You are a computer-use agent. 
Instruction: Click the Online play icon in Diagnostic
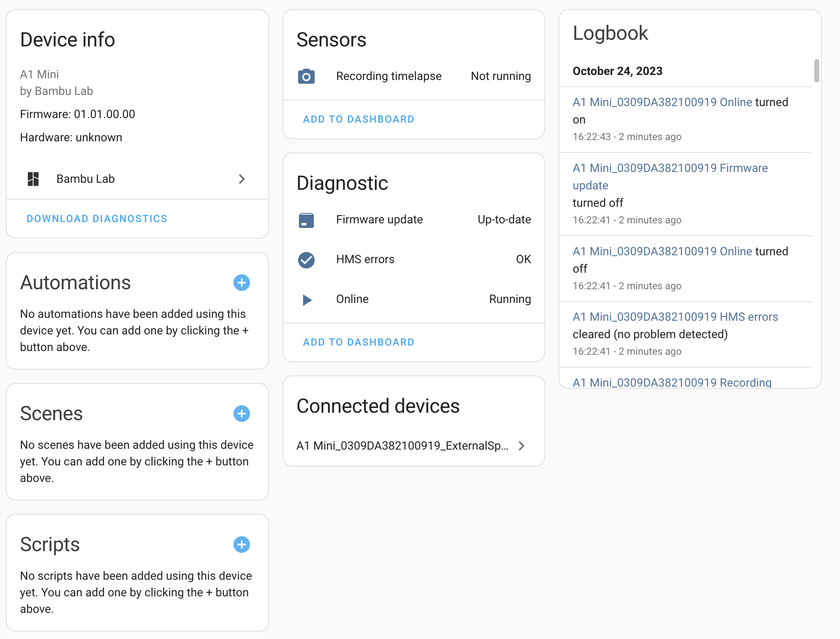[x=306, y=300]
